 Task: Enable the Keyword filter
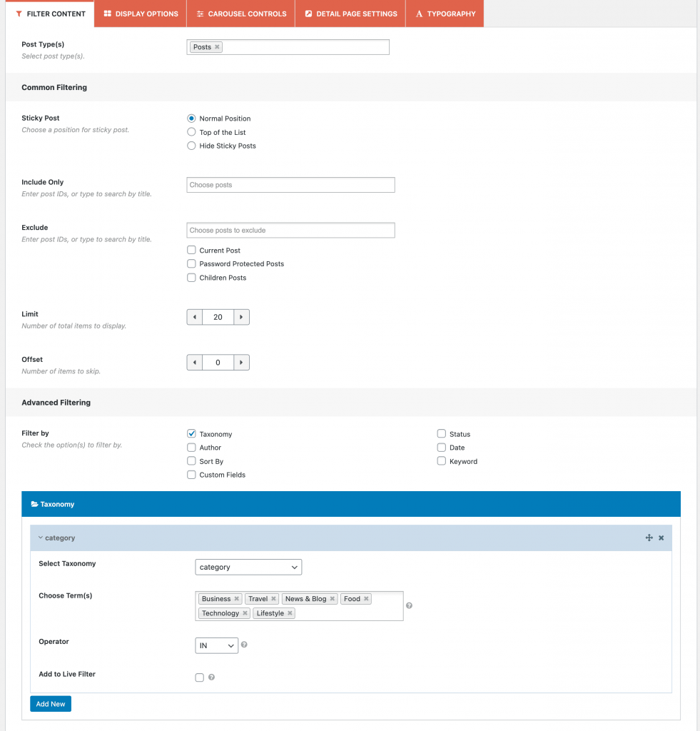(442, 460)
